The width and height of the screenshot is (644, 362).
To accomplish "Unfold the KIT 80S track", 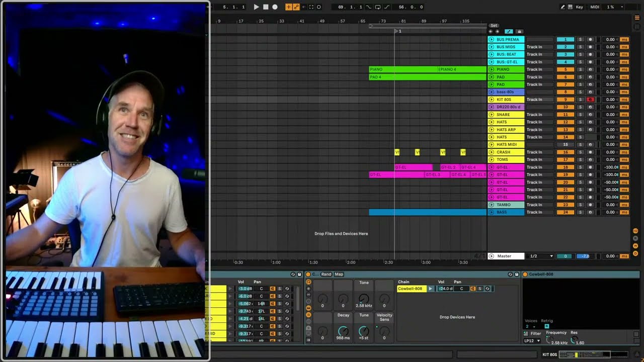I will [x=492, y=100].
